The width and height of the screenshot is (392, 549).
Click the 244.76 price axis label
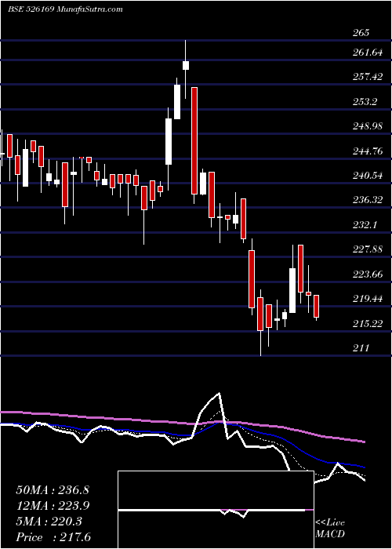[x=368, y=151]
